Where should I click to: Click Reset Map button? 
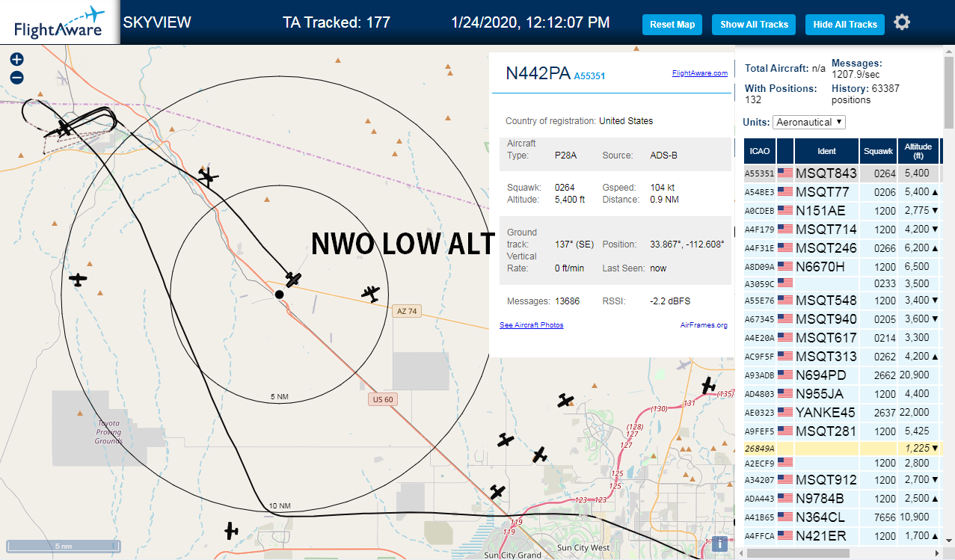tap(672, 25)
